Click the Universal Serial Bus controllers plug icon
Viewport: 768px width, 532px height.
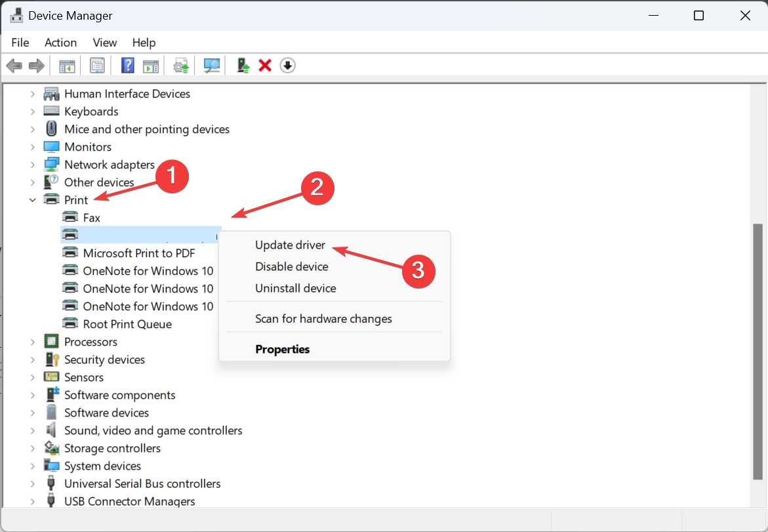(x=51, y=483)
